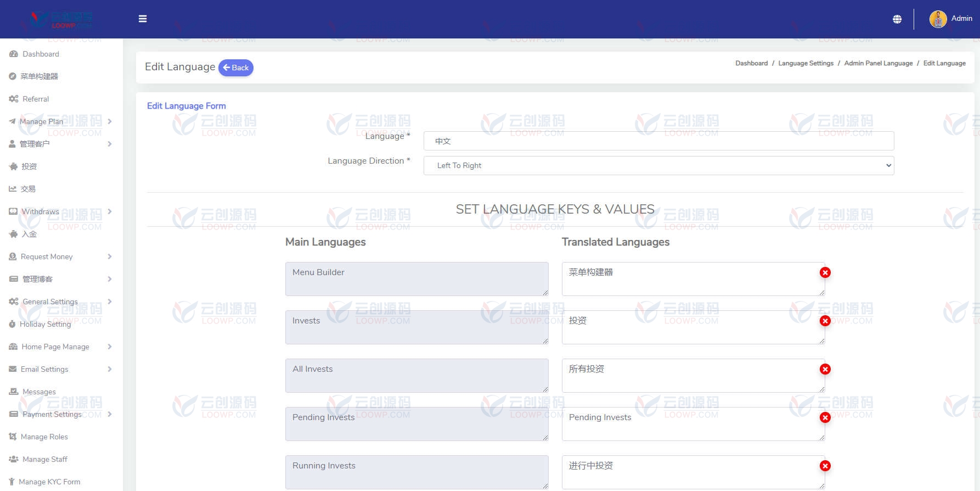Click the Edit Language breadcrumb item
Screen dimensions: 980x491
coord(944,63)
